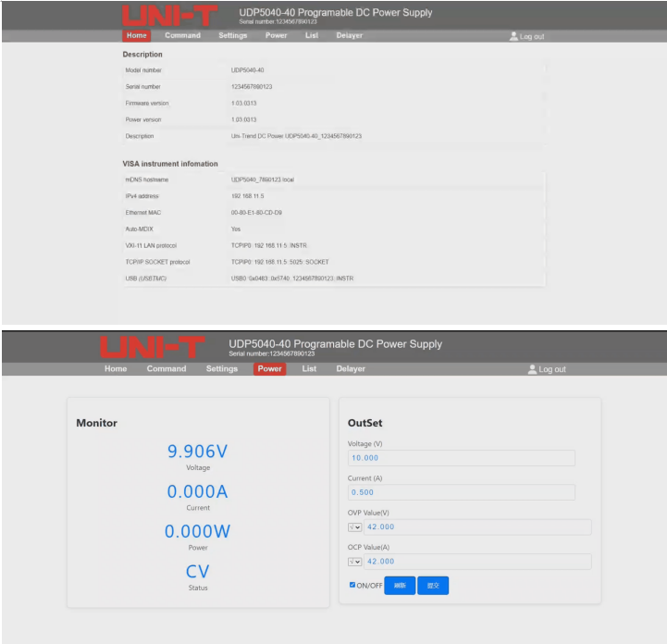The height and width of the screenshot is (644, 667).
Task: Open the OCP Value enable dropdown
Action: [x=354, y=562]
